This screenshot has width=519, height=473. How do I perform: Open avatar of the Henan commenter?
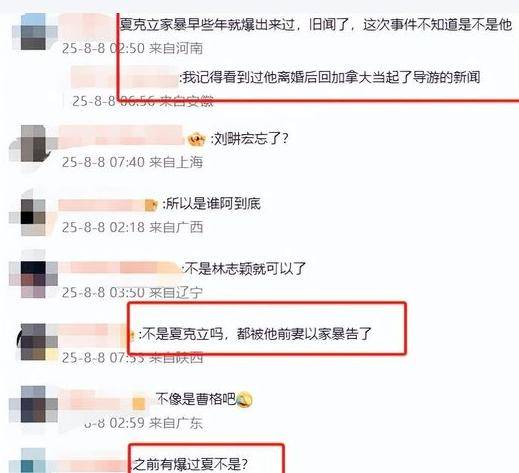click(34, 32)
